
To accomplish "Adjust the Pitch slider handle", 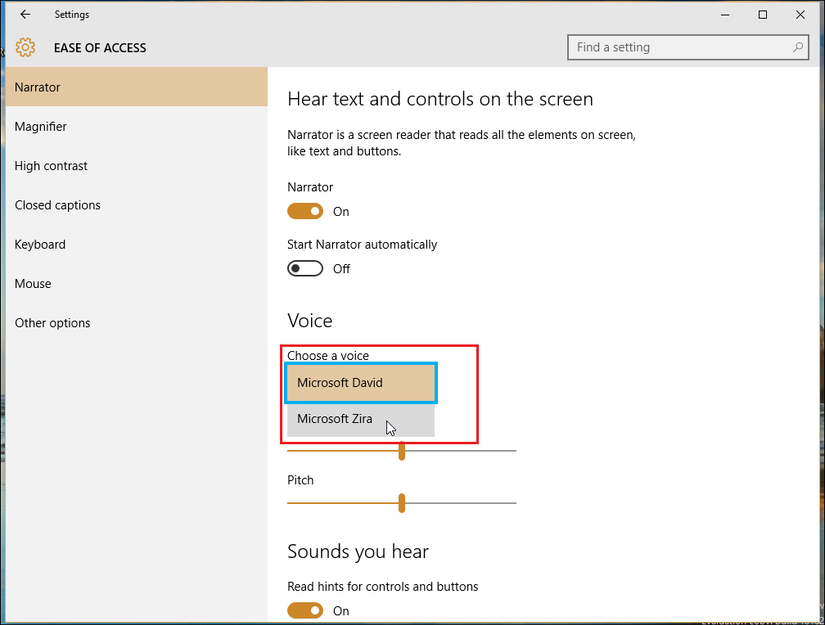I will coord(402,503).
